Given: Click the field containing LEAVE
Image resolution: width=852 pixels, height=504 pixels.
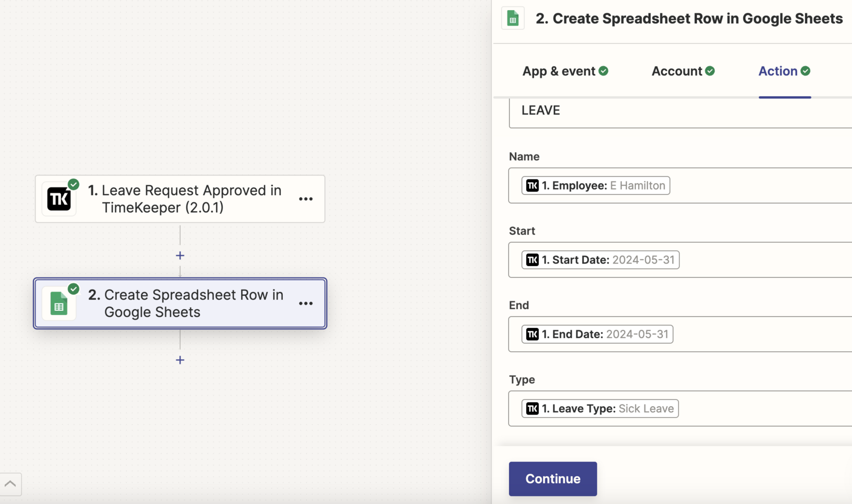Looking at the screenshot, I should pyautogui.click(x=681, y=113).
